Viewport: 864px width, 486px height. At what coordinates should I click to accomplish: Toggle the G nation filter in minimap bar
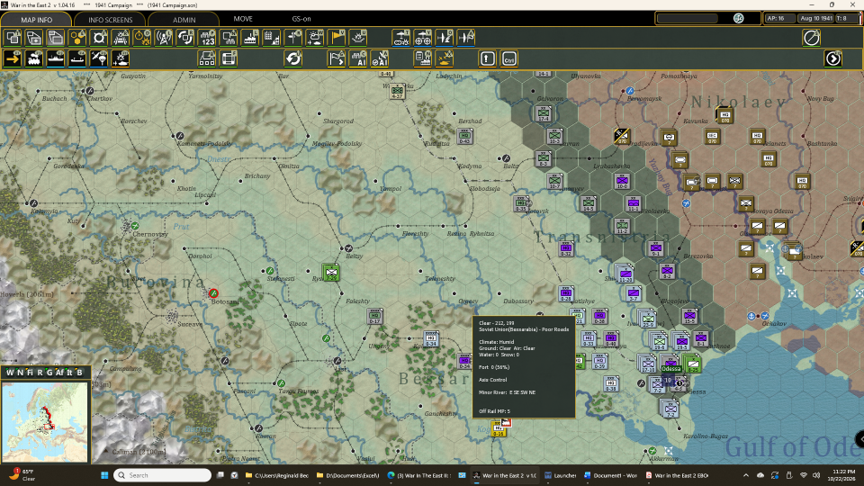[50, 372]
